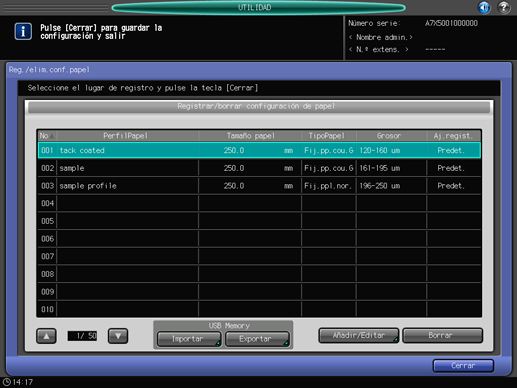Click the page indicator 1/50

[82, 336]
